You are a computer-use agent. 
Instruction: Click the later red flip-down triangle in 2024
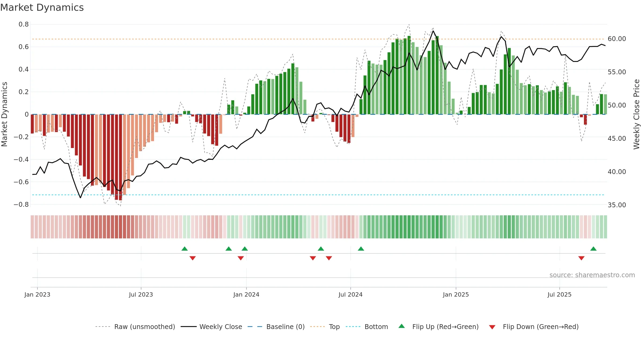pos(329,258)
